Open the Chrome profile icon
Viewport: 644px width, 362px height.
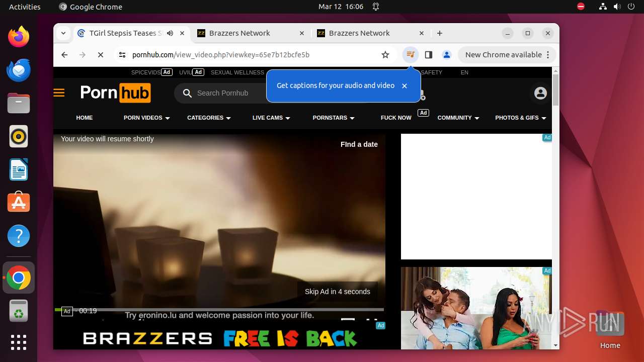pyautogui.click(x=446, y=55)
